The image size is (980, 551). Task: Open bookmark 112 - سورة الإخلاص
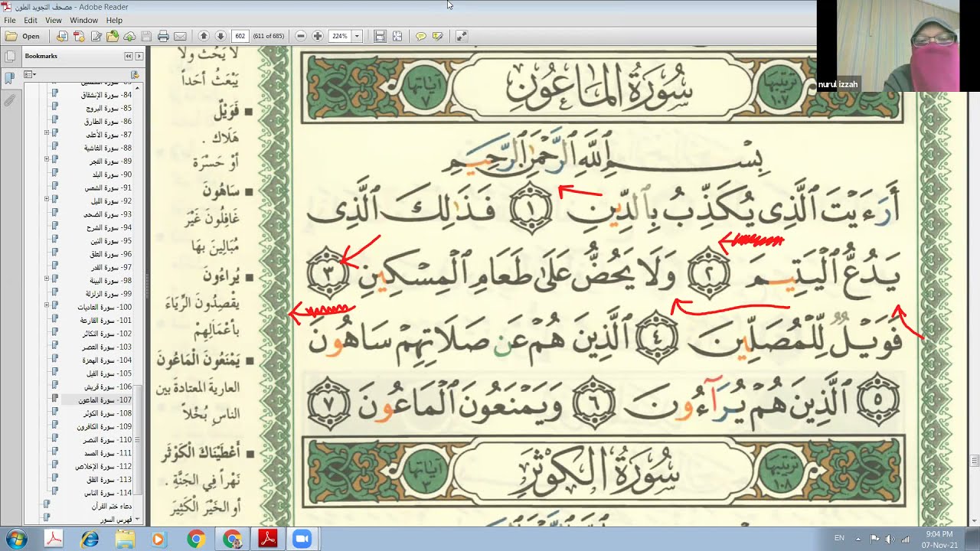tap(104, 466)
